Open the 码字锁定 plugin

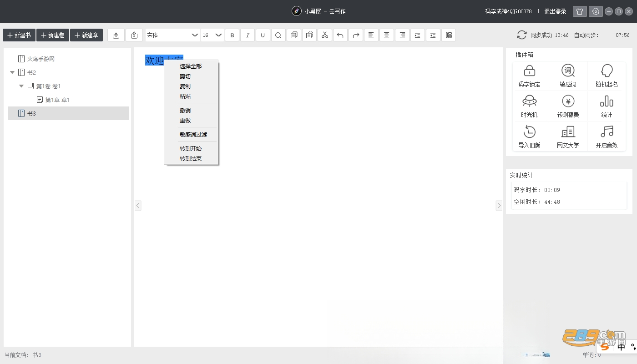[x=530, y=76]
